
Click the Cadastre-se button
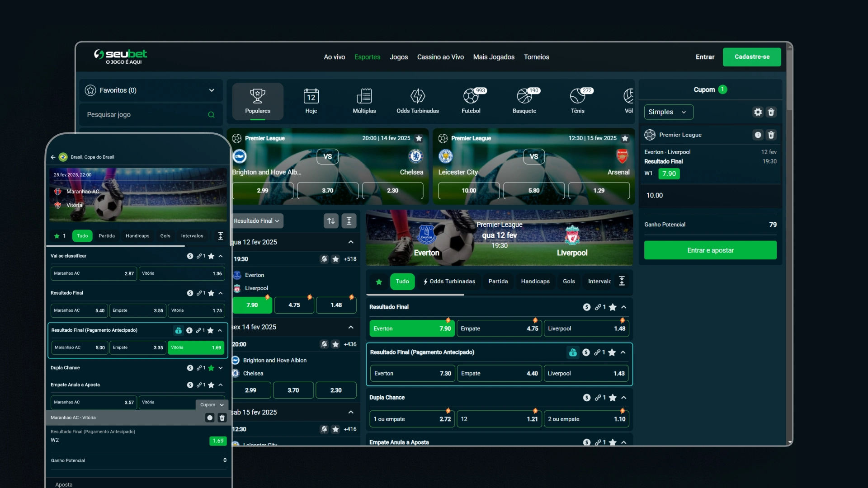(x=751, y=57)
